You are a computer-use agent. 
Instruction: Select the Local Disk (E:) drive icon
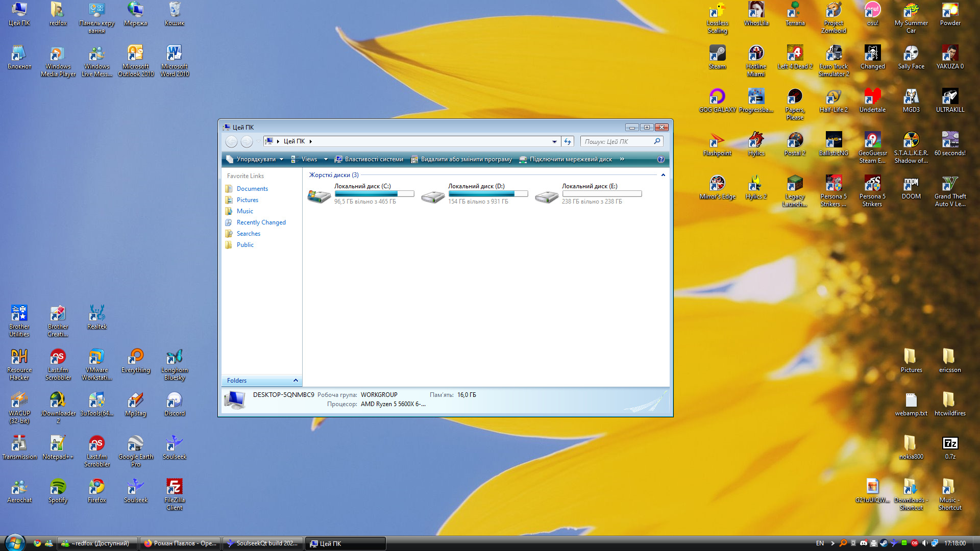click(x=547, y=196)
